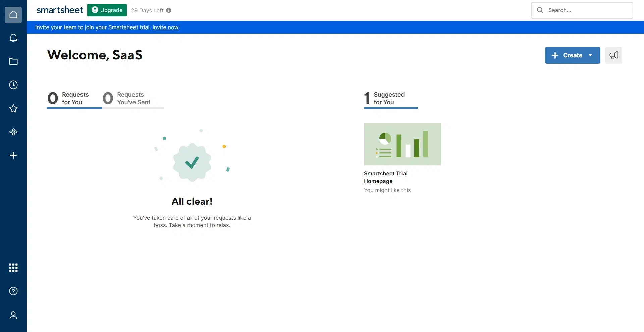Viewport: 644px width, 332px height.
Task: Click the Upgrade button
Action: (107, 10)
